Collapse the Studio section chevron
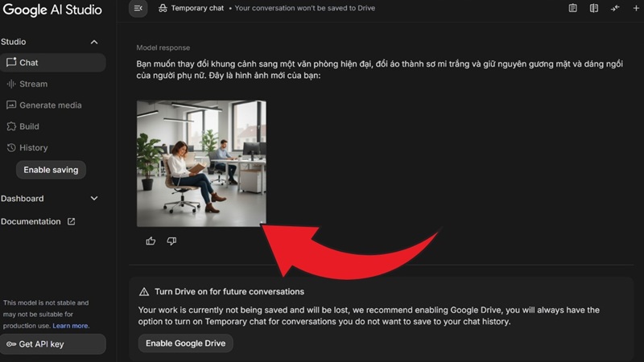 (x=94, y=42)
